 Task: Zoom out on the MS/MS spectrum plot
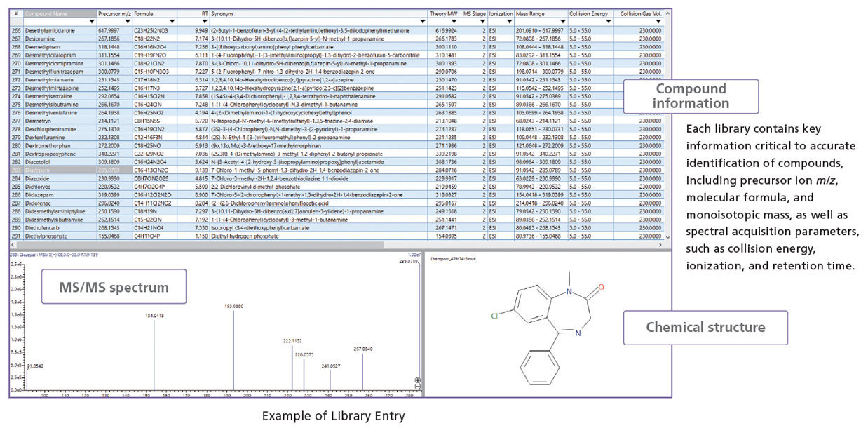click(x=418, y=387)
